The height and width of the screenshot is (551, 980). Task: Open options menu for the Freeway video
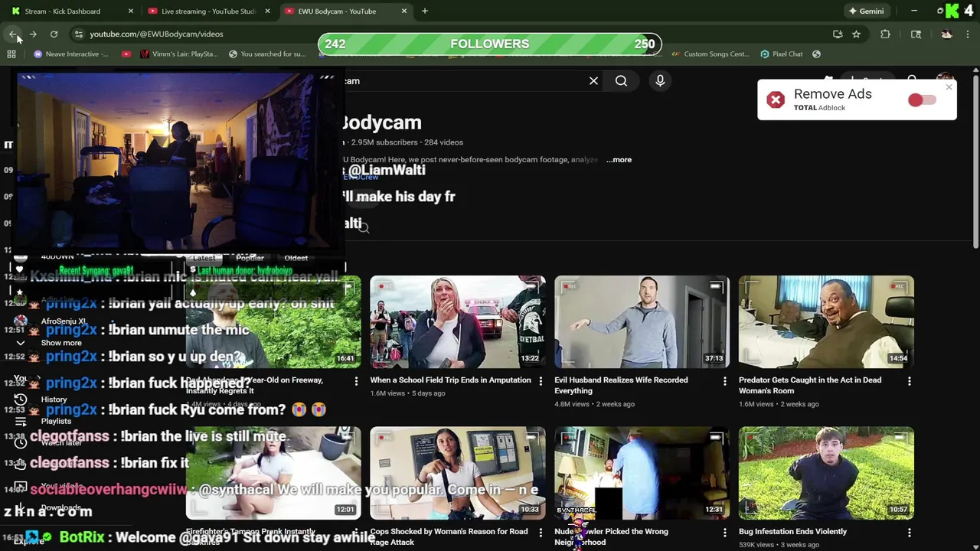pos(356,380)
